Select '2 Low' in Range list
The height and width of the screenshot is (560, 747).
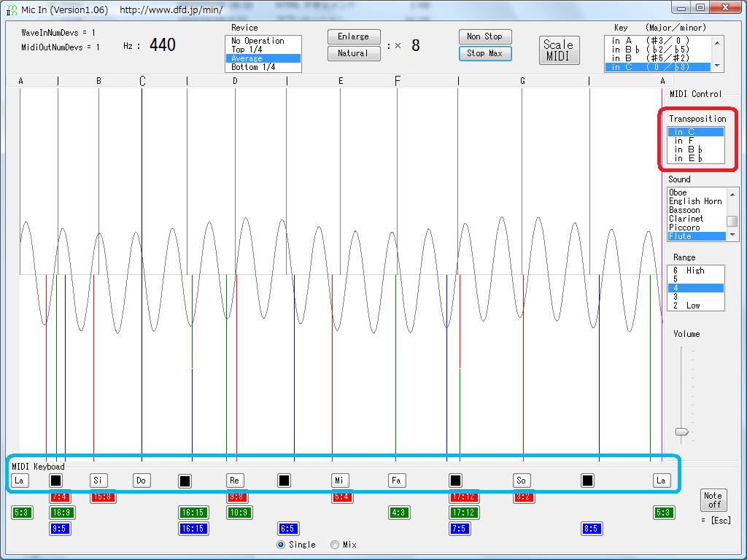695,306
